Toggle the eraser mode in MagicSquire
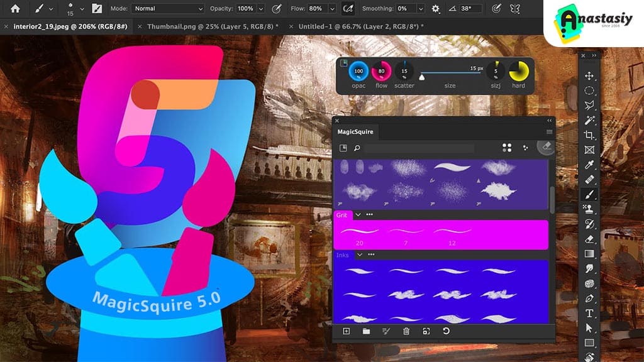This screenshot has width=644, height=362. [546, 146]
